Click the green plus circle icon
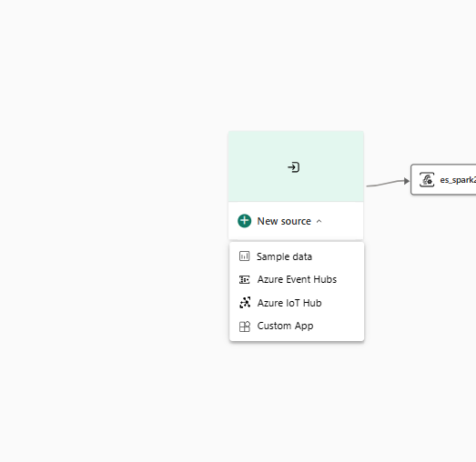The height and width of the screenshot is (462, 476). click(245, 221)
